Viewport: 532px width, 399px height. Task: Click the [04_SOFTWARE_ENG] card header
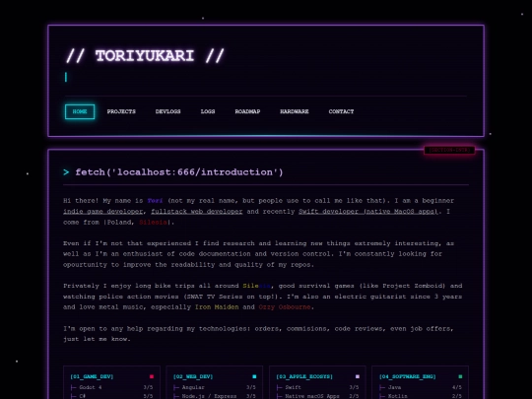coord(408,376)
